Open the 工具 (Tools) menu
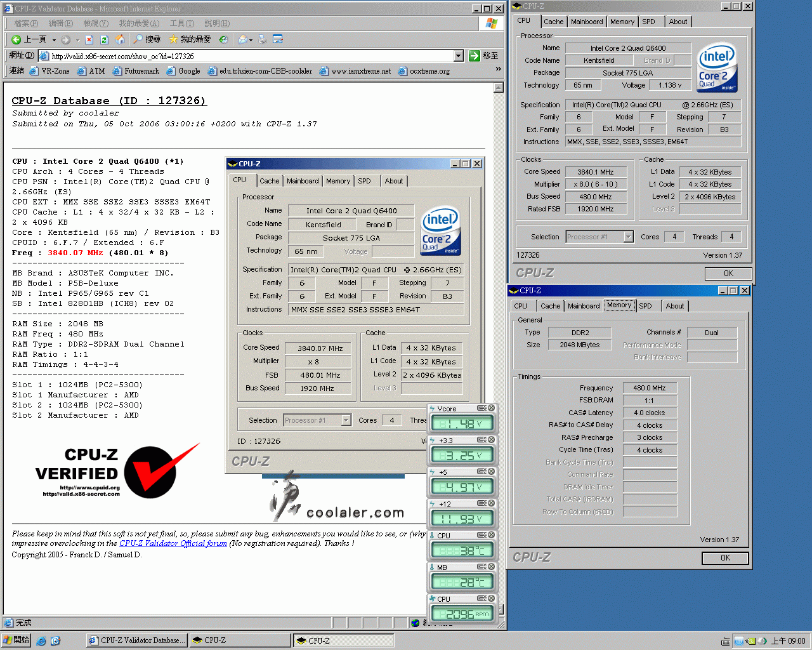The width and height of the screenshot is (812, 650). [x=181, y=23]
